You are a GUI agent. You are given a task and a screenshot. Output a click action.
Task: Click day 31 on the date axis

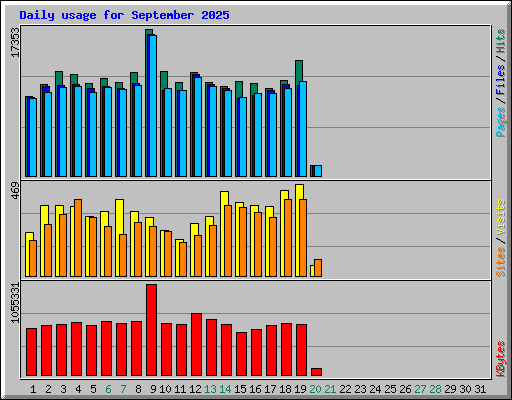(480, 389)
